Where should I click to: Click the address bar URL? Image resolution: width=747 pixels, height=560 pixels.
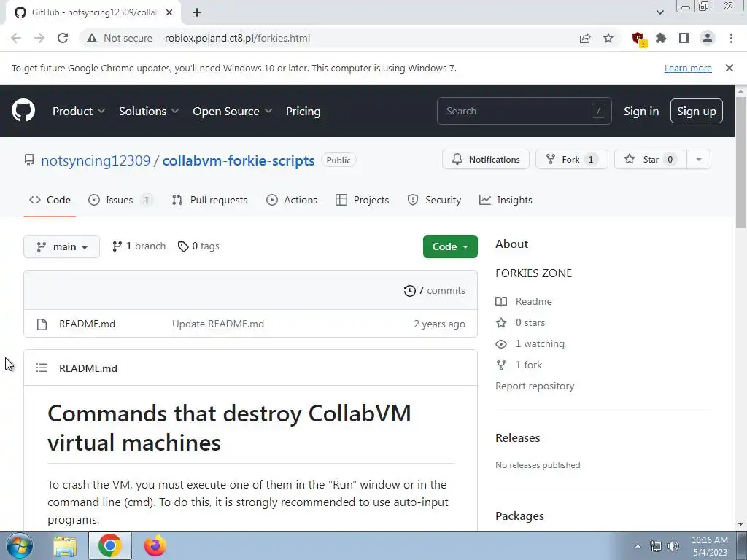[x=237, y=38]
